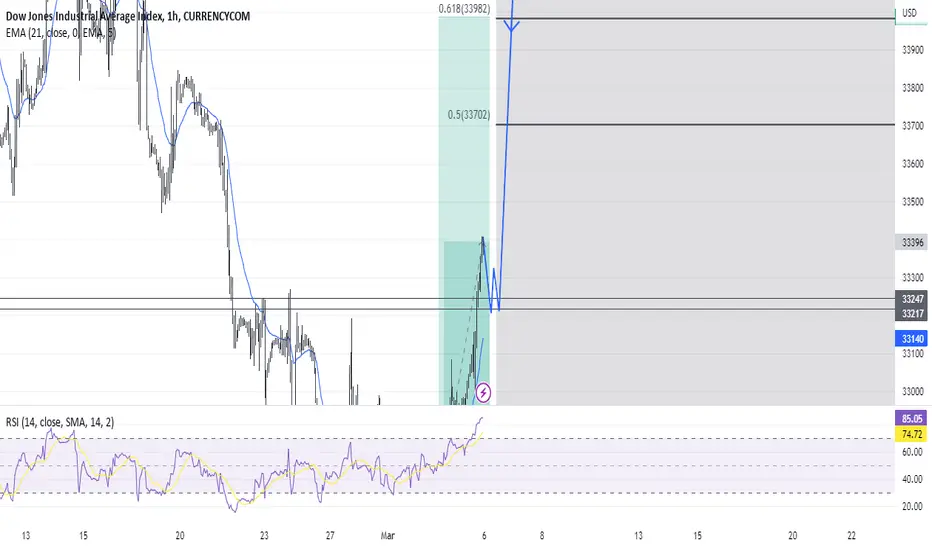Click the 33396 current price label
The image size is (932, 550).
(912, 242)
